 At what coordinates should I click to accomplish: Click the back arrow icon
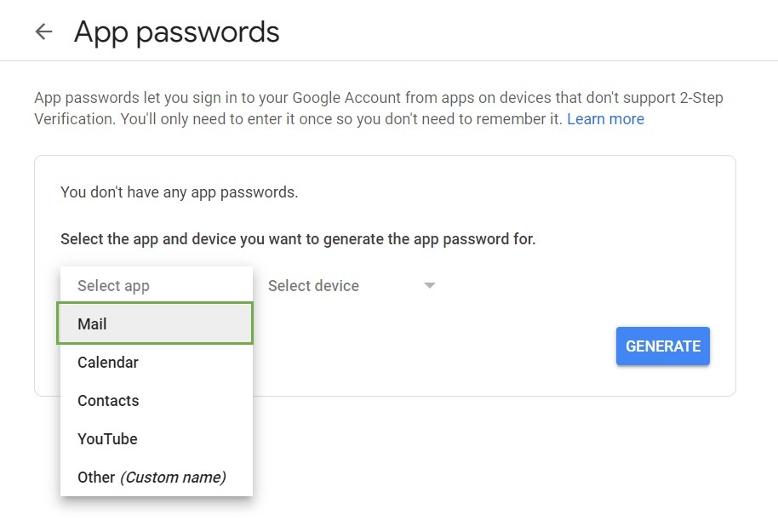[x=43, y=32]
